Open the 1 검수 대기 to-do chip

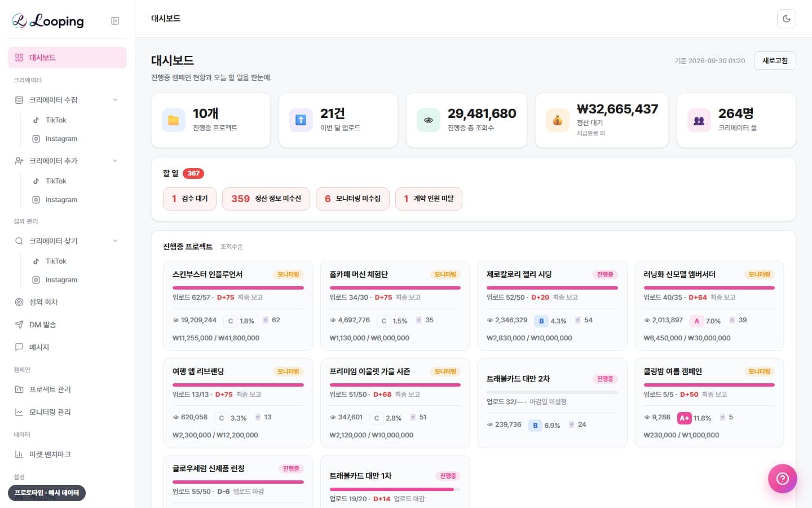point(189,199)
